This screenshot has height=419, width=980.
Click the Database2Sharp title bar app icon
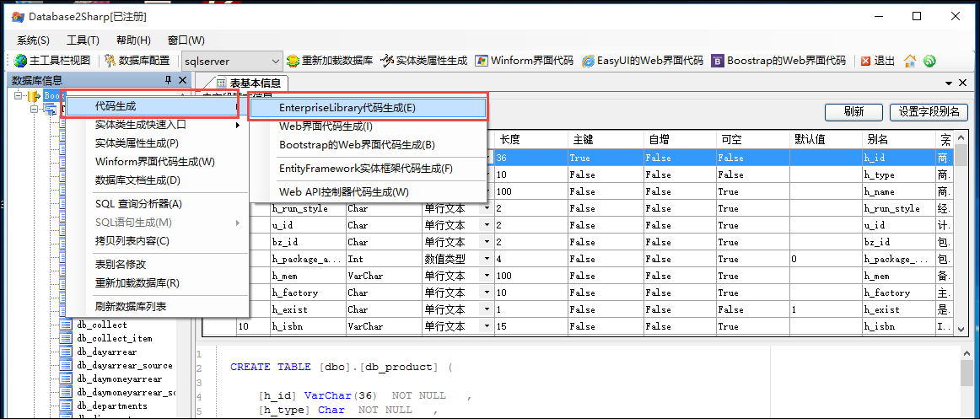[18, 17]
